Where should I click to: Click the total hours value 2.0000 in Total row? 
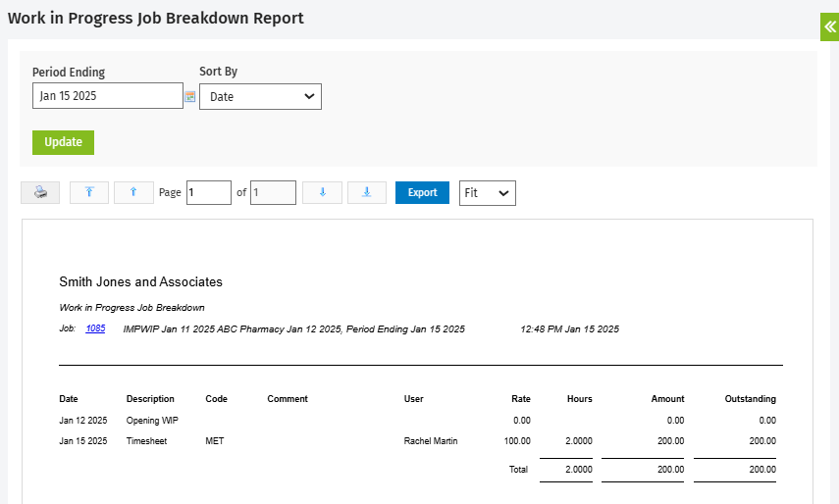(x=578, y=470)
